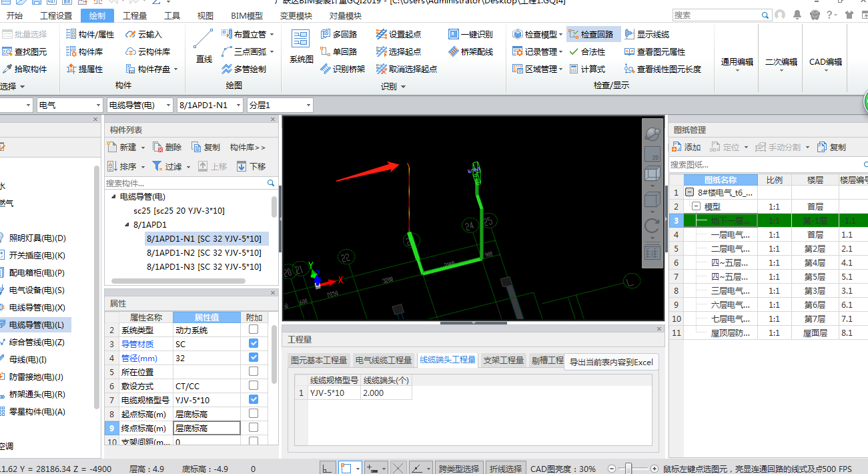
Task: Toggle 电缆规格型号 附加 checkbox
Action: [254, 400]
